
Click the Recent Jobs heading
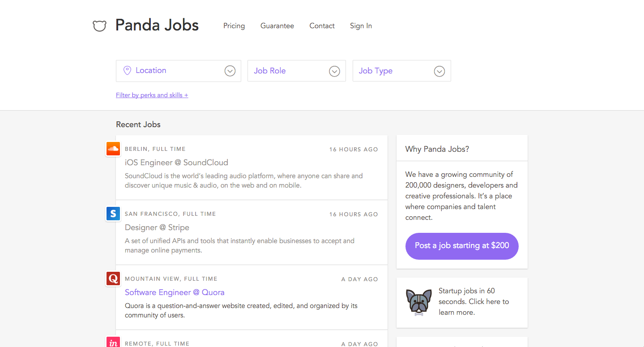[138, 124]
